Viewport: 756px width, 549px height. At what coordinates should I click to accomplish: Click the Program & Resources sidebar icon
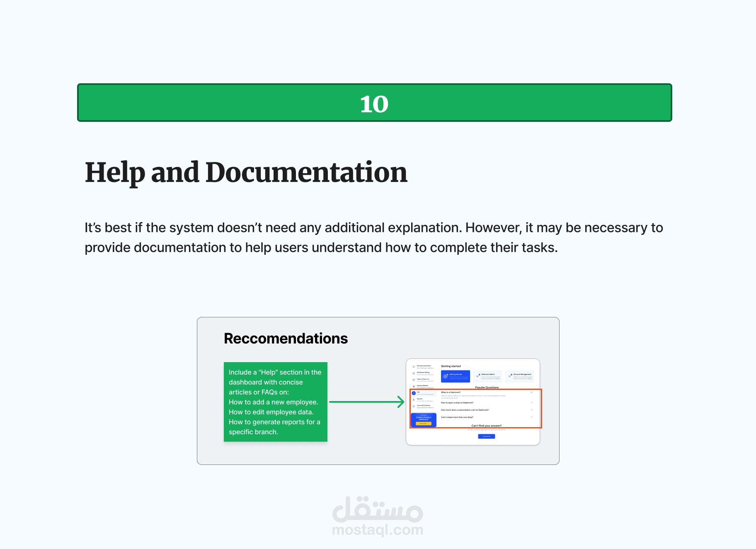[x=414, y=380]
